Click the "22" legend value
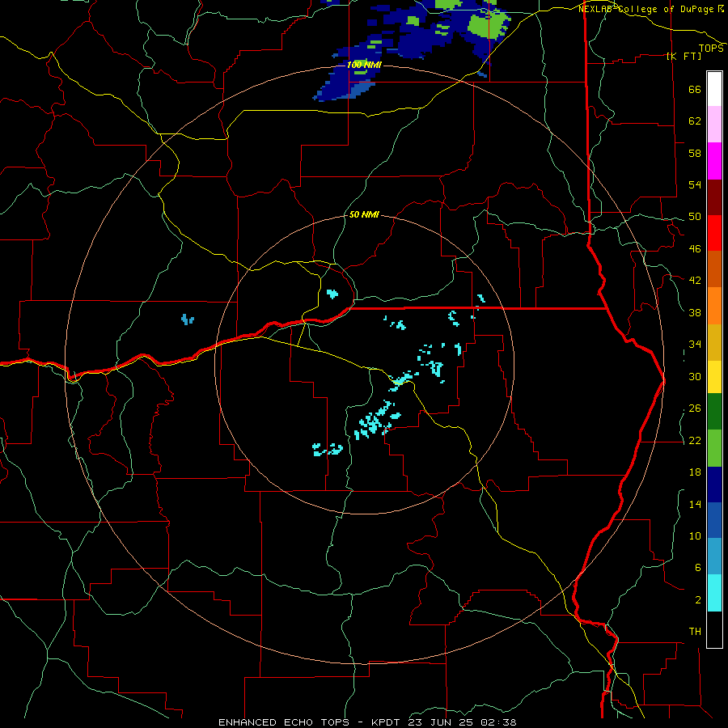Screen dimensions: 728x728 pos(695,441)
